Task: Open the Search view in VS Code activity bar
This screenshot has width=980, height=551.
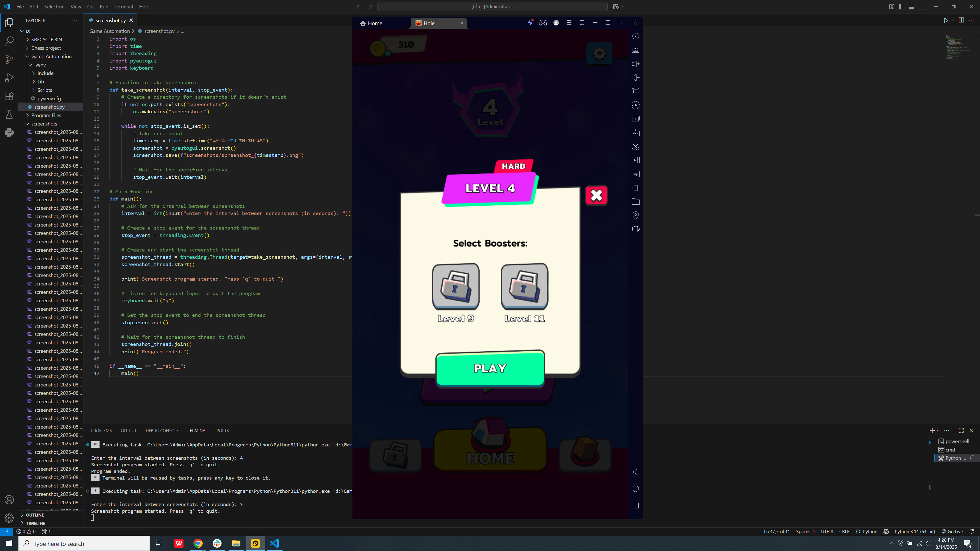Action: pyautogui.click(x=9, y=41)
